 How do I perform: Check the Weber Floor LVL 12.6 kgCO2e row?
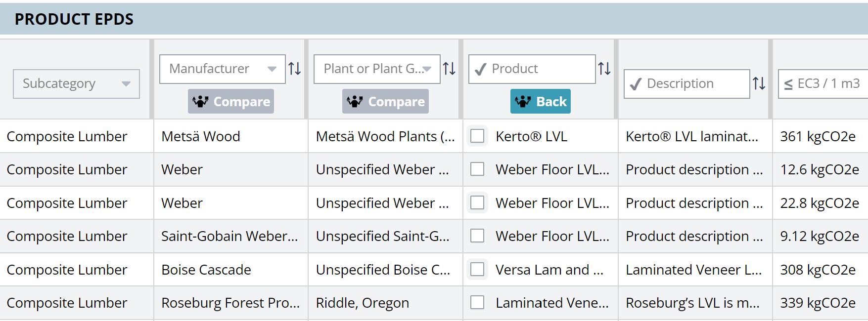click(477, 169)
